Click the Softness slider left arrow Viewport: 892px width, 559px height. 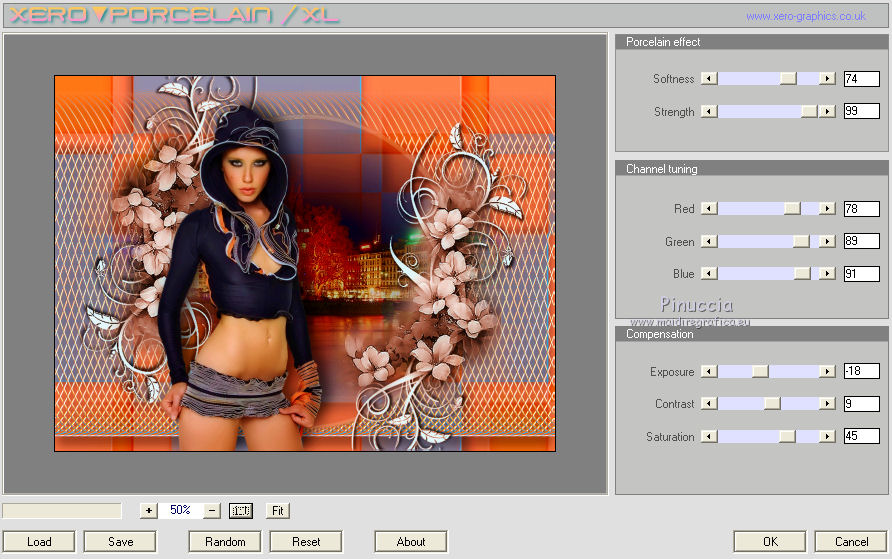click(709, 79)
